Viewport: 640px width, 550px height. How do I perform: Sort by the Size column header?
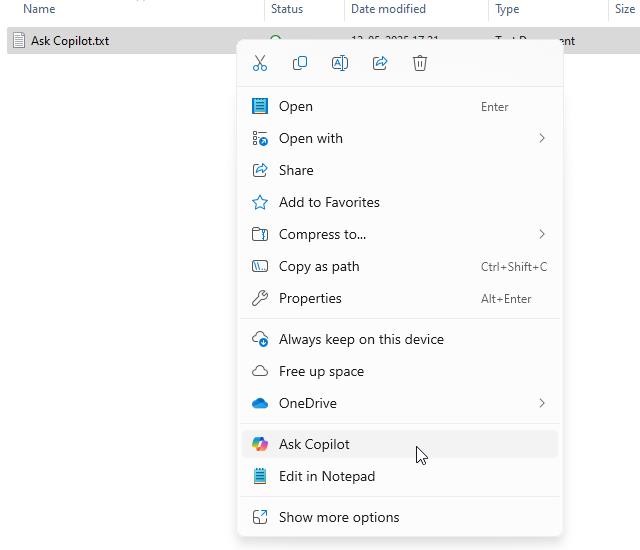pyautogui.click(x=624, y=9)
